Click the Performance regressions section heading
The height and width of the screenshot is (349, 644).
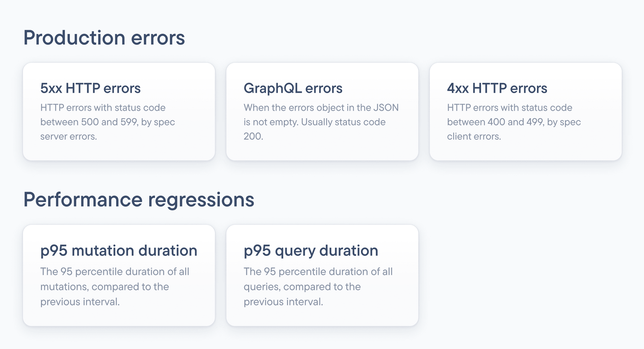click(x=139, y=200)
